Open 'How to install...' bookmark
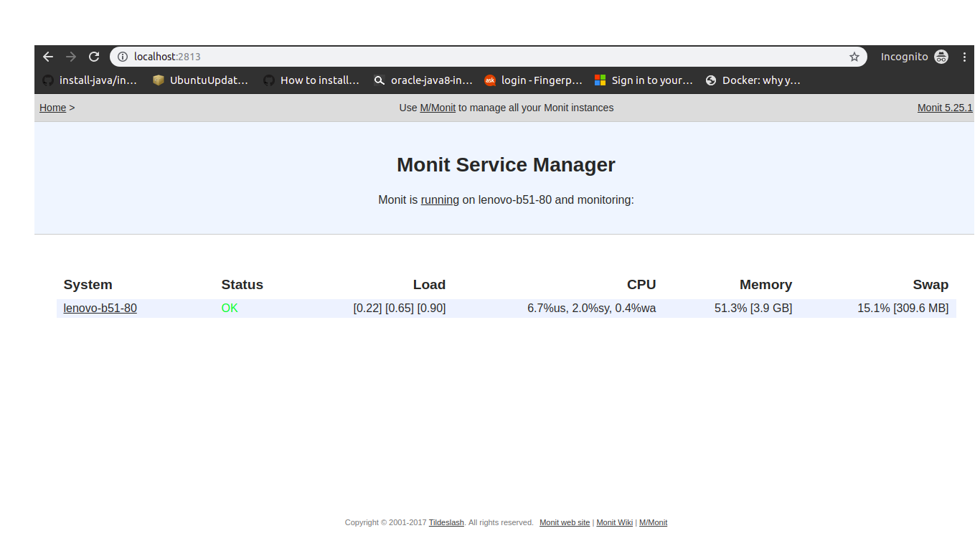Image resolution: width=980 pixels, height=551 pixels. pyautogui.click(x=311, y=80)
